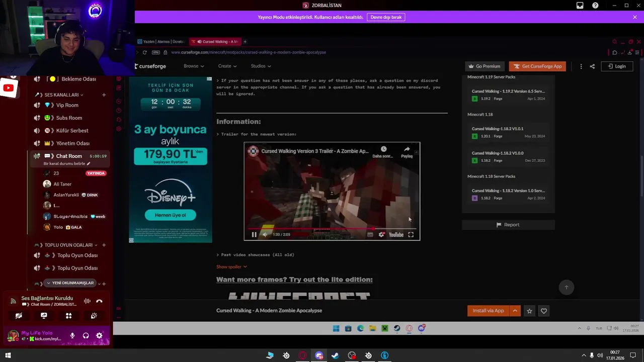Open a new browser tab with plus
Image resolution: width=644 pixels, height=362 pixels.
(x=245, y=42)
